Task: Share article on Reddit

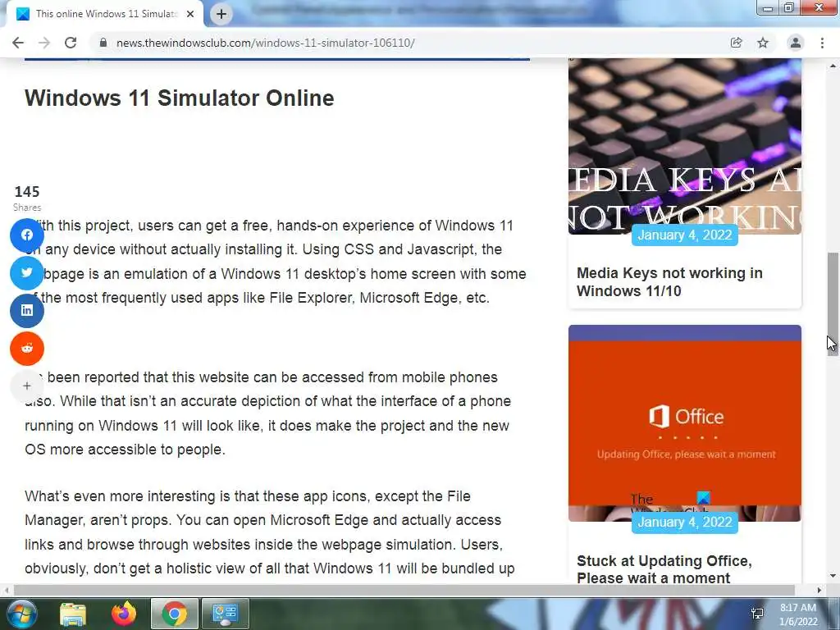Action: coord(27,348)
